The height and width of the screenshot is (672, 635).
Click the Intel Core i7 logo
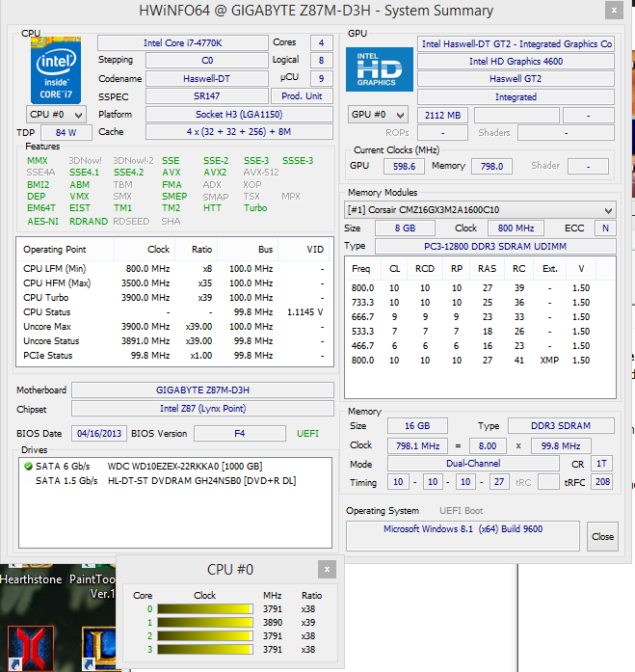coord(56,70)
